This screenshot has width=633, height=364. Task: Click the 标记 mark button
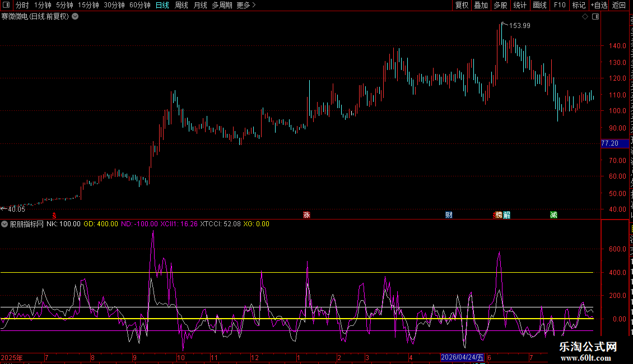pyautogui.click(x=579, y=5)
